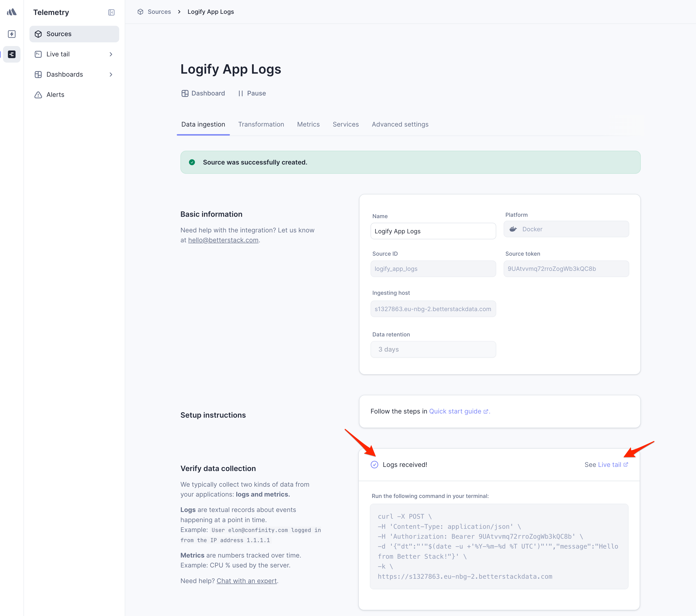Pause the Logify App Logs source
Screen dimensions: 696x616
coord(252,93)
